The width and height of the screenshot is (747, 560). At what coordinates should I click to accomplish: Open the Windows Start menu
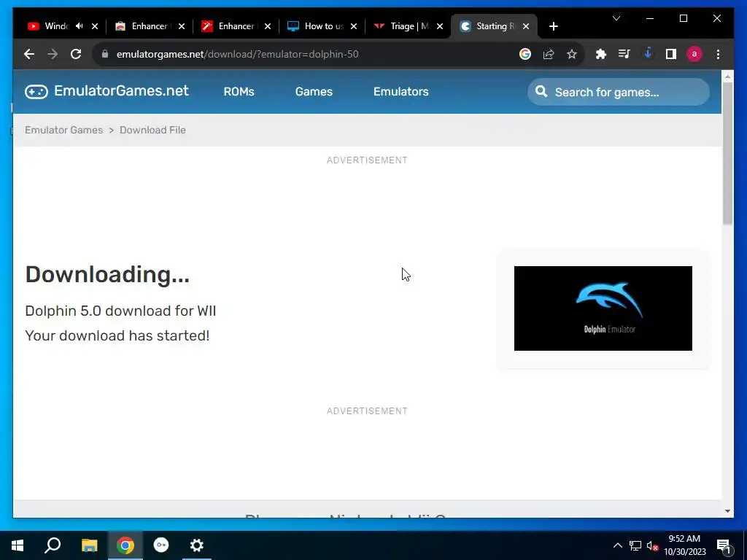[18, 545]
